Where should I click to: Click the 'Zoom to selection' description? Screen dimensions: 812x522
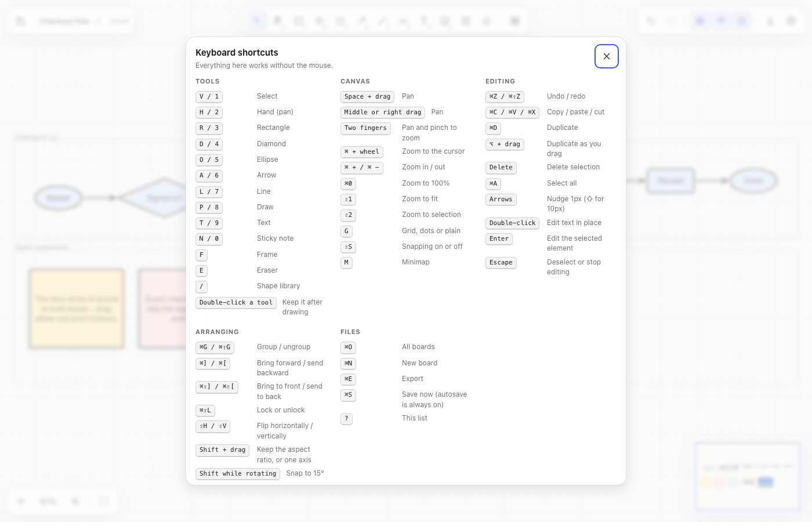[x=432, y=215]
